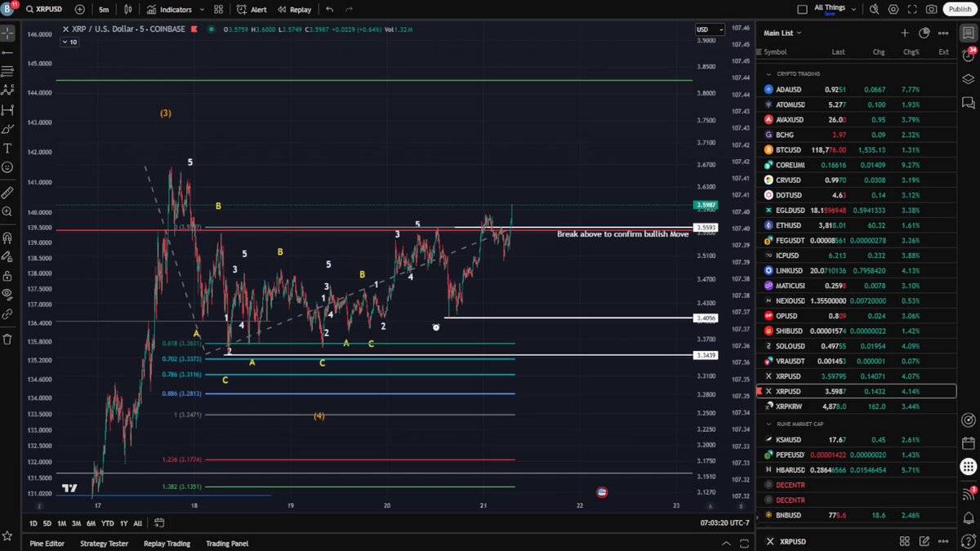Screen dimensions: 980x551
Task: Open go-to-date calendar icon
Action: click(159, 523)
